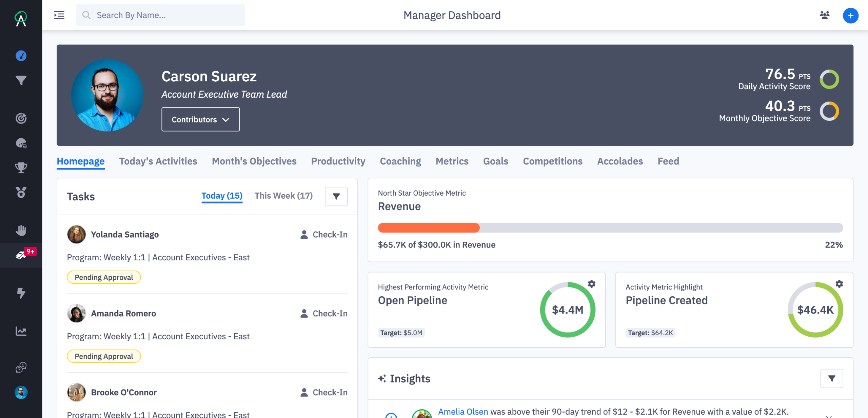Open the line chart analytics sidebar icon

tap(21, 331)
